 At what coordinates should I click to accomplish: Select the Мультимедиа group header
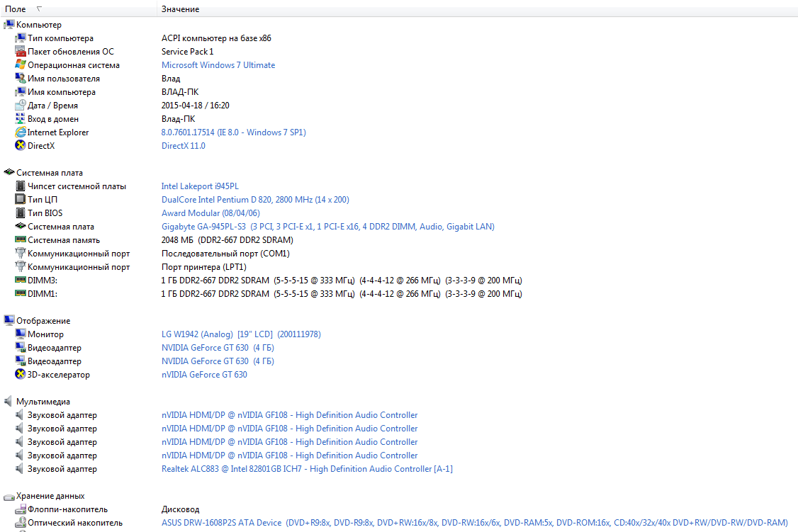click(43, 402)
